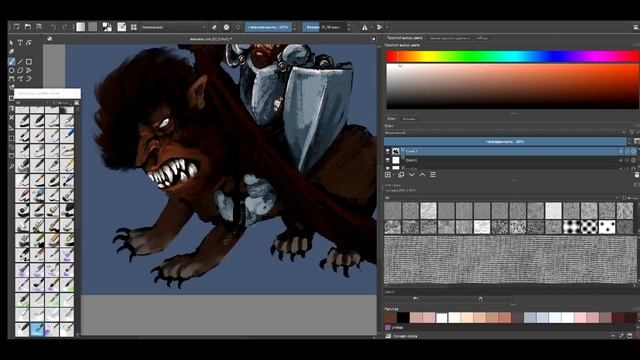
Task: Adjust the brush opacity slider in toolbar
Action: [x=268, y=27]
